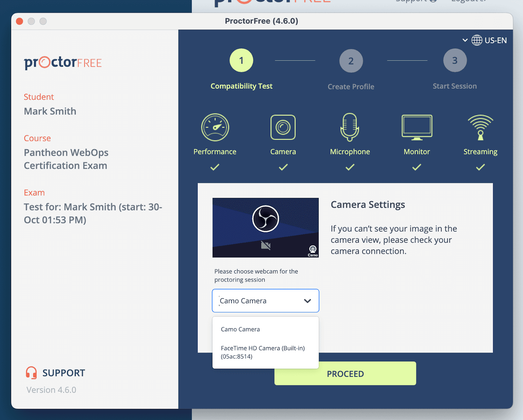Click the Camera test icon

(x=283, y=127)
